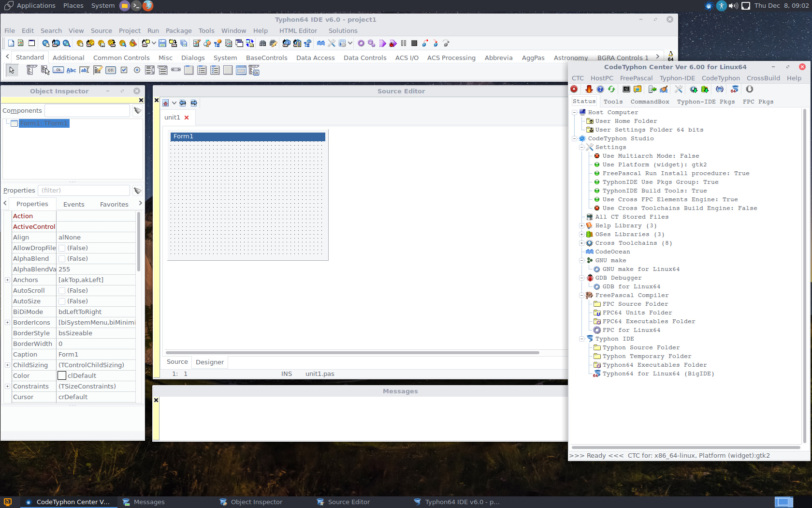Click filter icon next to Components field
Image resolution: width=812 pixels, height=508 pixels.
pyautogui.click(x=137, y=111)
